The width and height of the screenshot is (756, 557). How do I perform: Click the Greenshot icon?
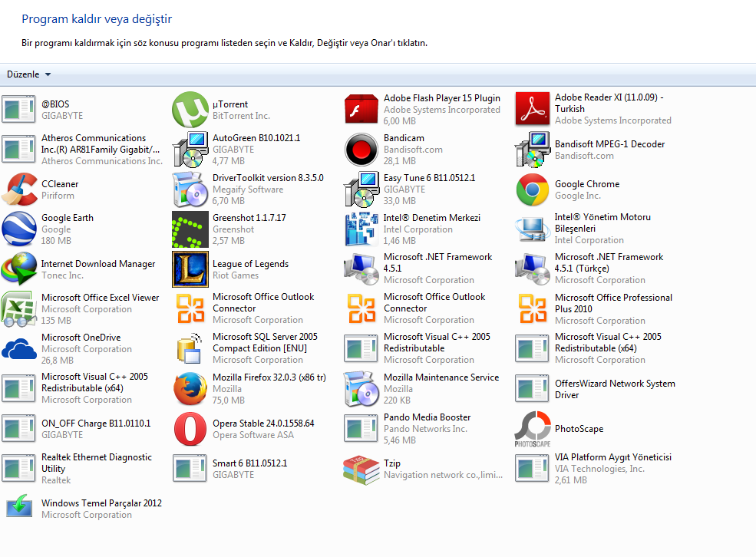click(x=190, y=229)
